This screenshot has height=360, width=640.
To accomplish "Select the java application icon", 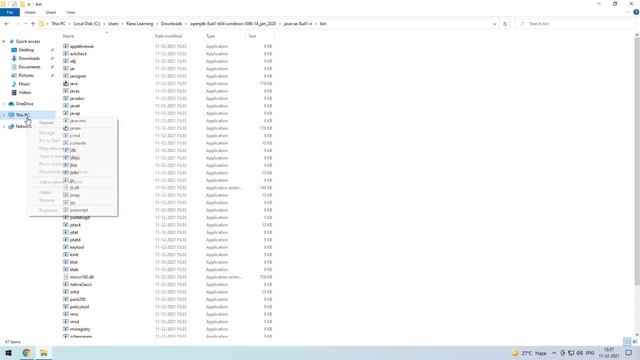I will (x=66, y=84).
